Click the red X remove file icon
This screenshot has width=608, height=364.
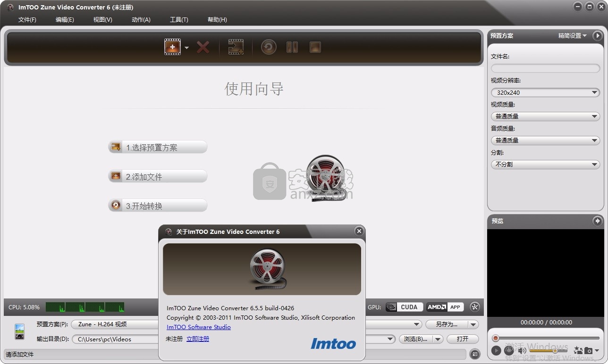[203, 47]
